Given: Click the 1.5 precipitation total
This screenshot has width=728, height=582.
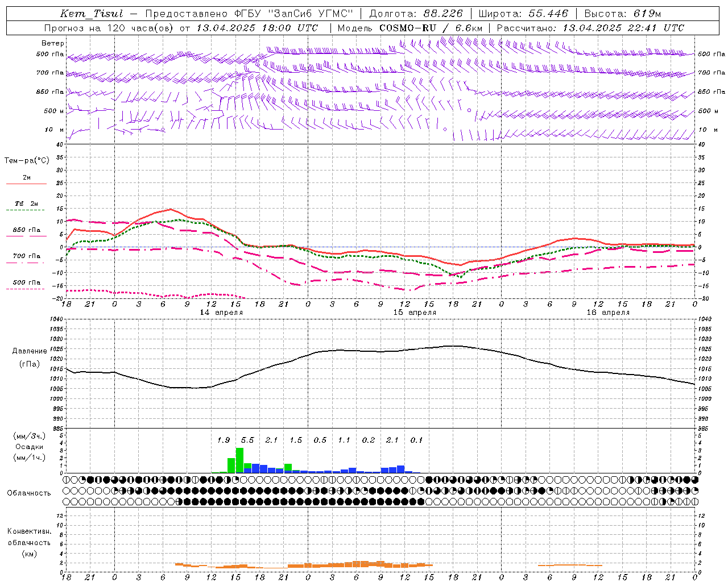Looking at the screenshot, I should [x=296, y=440].
